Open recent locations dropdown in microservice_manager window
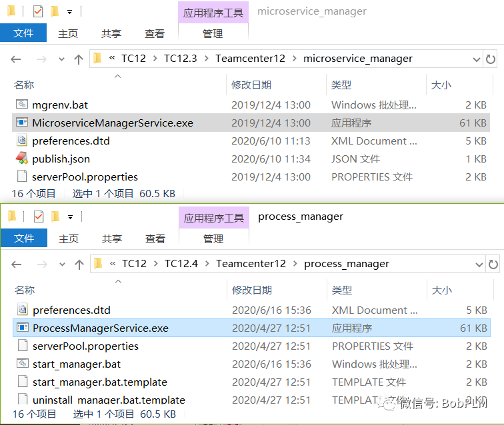504x425 pixels. [61, 59]
